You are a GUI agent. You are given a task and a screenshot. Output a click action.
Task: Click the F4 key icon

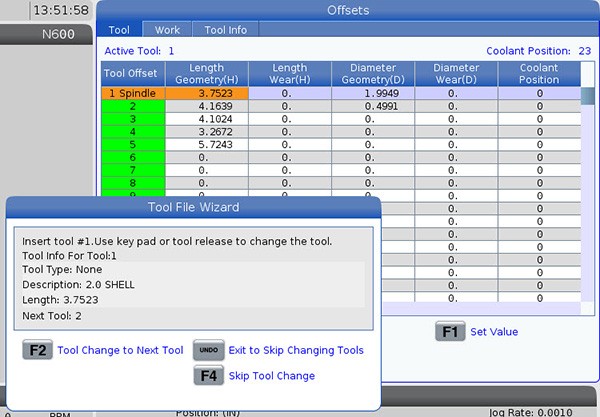click(x=209, y=375)
